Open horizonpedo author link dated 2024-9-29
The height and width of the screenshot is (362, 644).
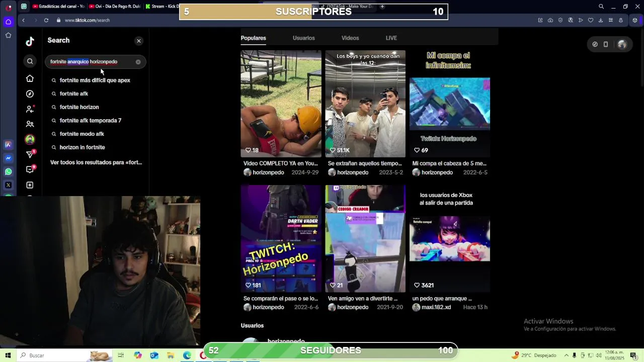(x=268, y=172)
